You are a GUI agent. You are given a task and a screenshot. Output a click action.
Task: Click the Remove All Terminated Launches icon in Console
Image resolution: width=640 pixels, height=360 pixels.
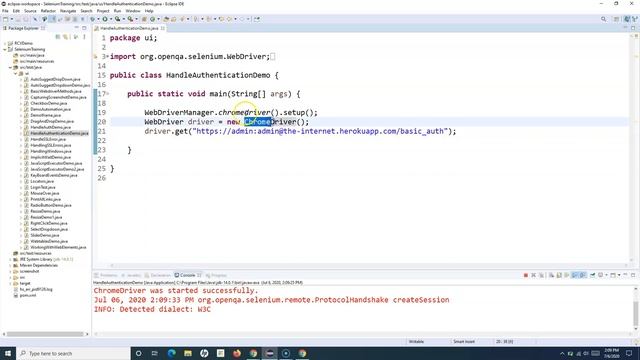coord(541,276)
